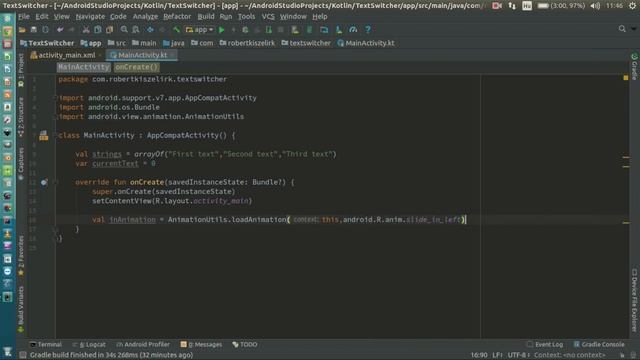Open the VCS menu
640x360 pixels.
pos(268,17)
